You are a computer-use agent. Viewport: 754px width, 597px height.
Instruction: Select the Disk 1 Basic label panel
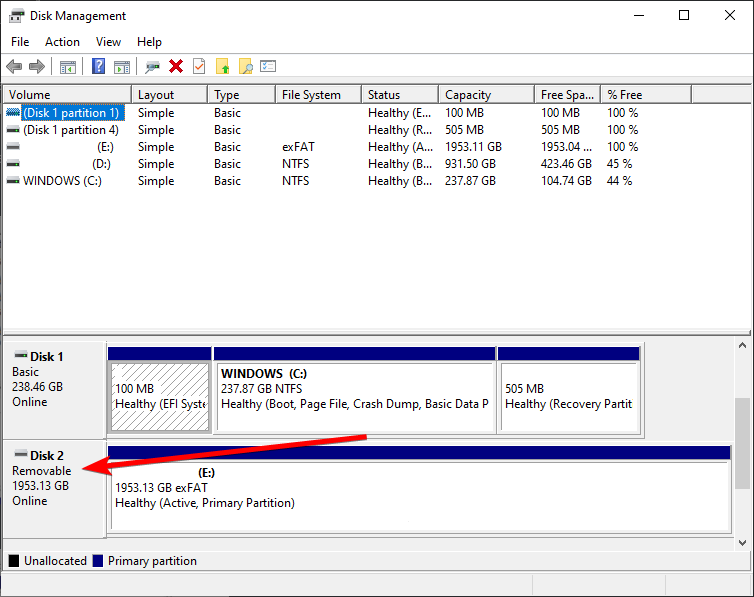(54, 390)
